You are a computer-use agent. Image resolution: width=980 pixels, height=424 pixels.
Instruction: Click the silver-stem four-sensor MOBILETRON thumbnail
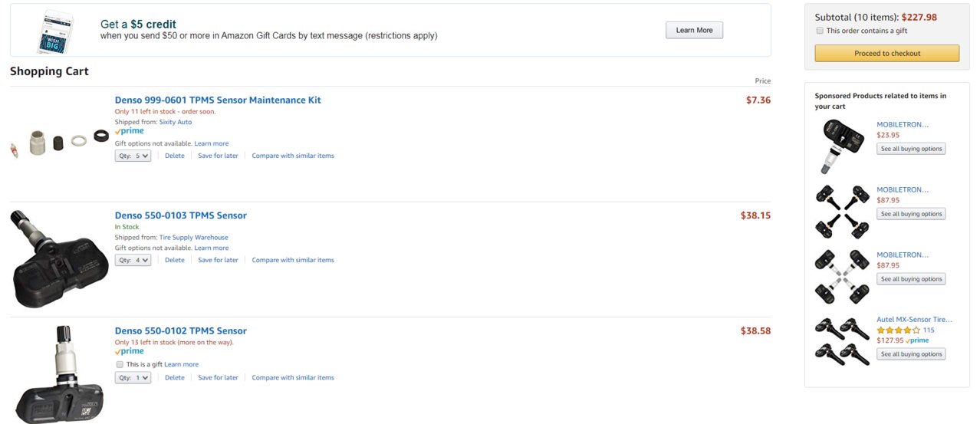(842, 276)
